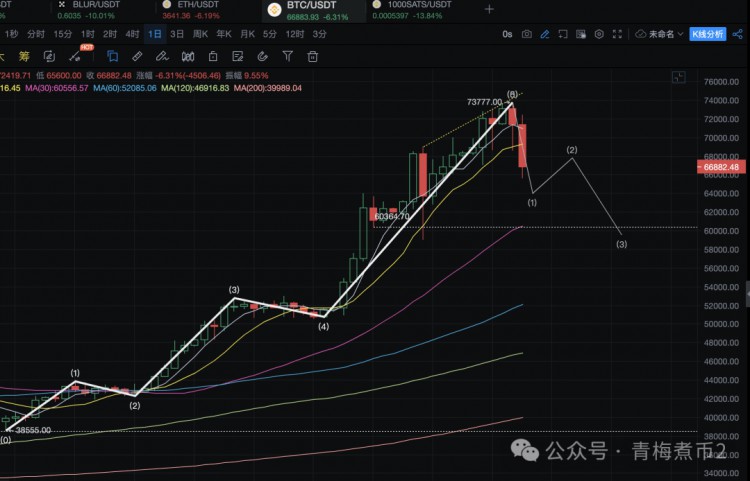Select the ruler measure tool
Screen dimensions: 750x481
[137, 56]
